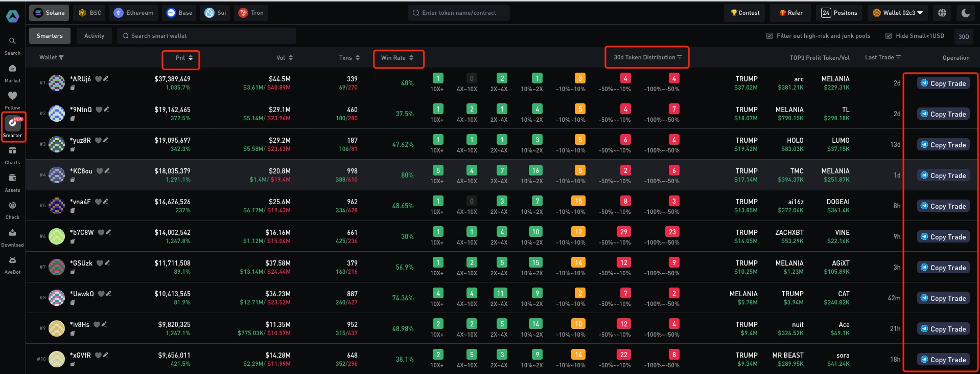The image size is (980, 374).
Task: Open the Contest button
Action: coord(744,13)
